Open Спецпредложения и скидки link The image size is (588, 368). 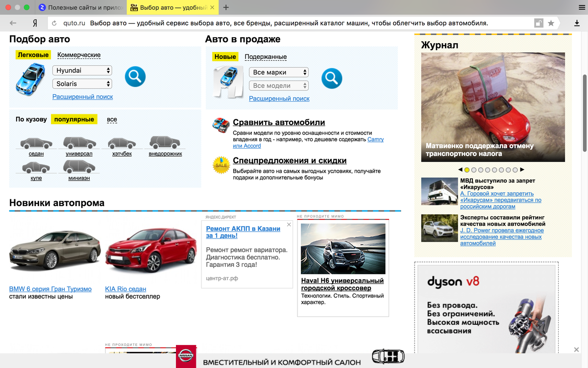[290, 161]
